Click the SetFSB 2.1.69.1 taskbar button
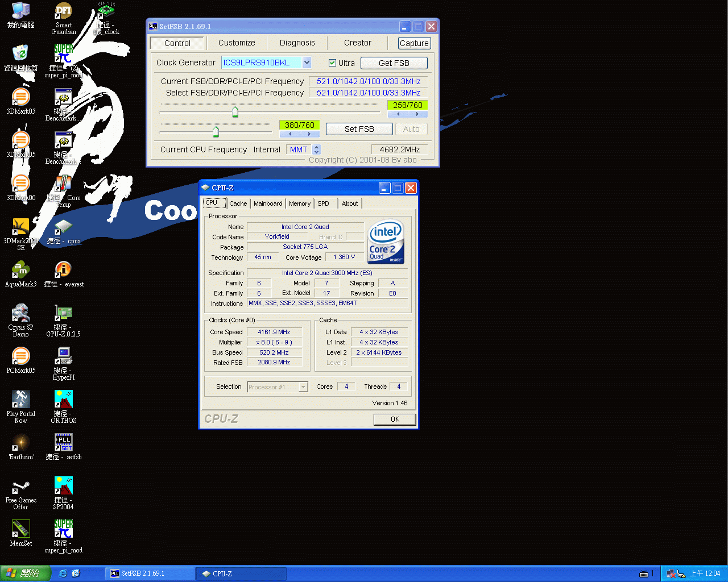Image resolution: width=728 pixels, height=582 pixels. [150, 573]
